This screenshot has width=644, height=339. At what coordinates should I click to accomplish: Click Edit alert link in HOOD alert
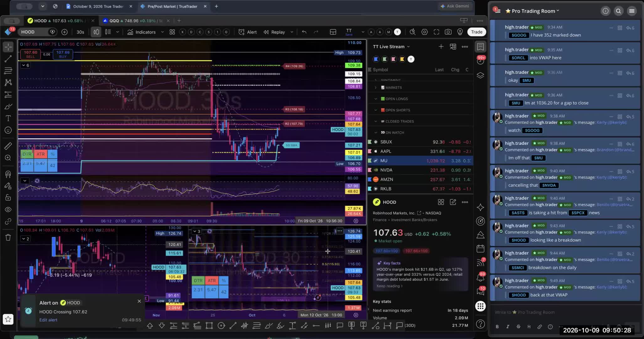48,320
